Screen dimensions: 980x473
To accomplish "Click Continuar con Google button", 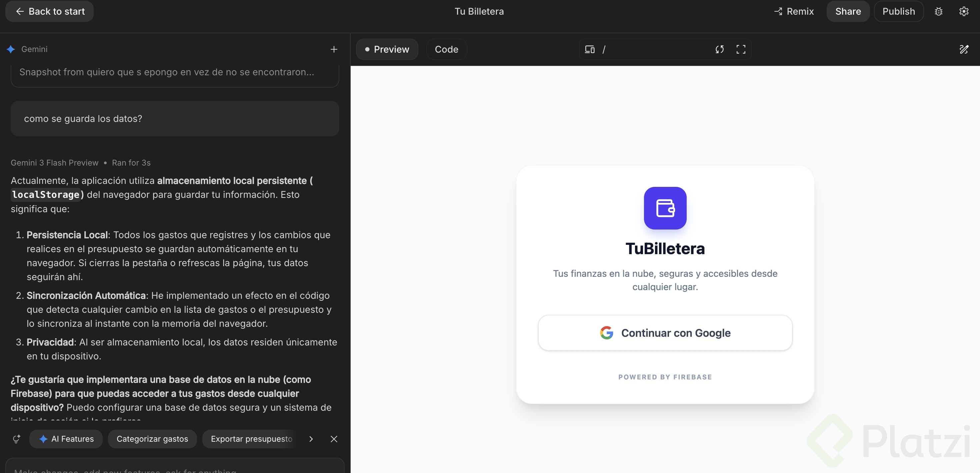I will point(665,333).
